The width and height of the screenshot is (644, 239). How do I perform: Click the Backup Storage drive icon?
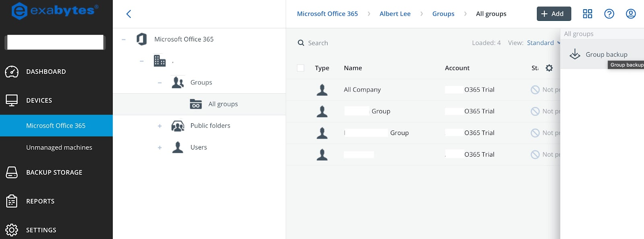12,172
